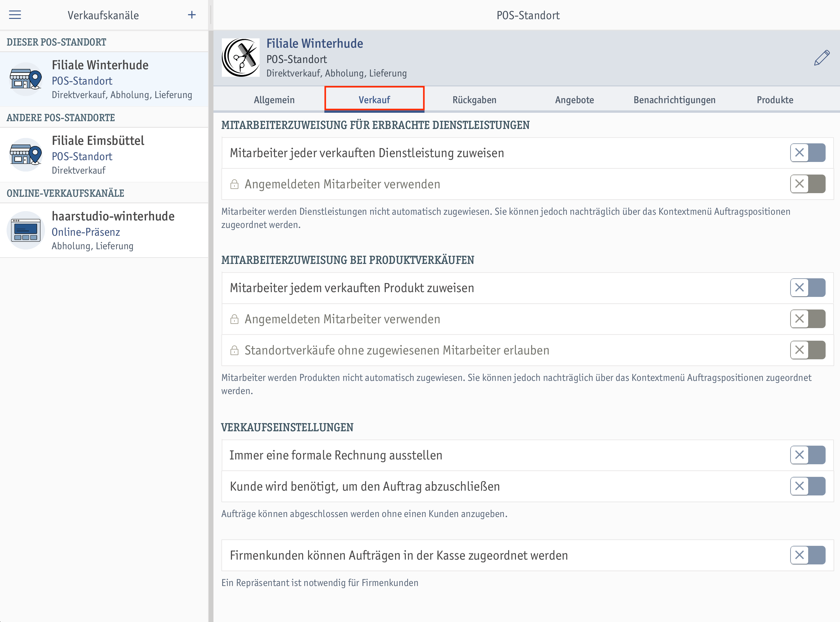Viewport: 840px width, 622px height.
Task: Click the Online-Verkaufskanäle section header
Action: [65, 193]
